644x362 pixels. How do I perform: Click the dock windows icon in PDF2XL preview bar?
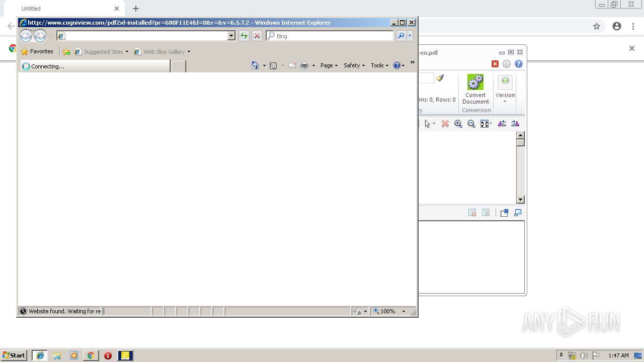click(x=518, y=213)
